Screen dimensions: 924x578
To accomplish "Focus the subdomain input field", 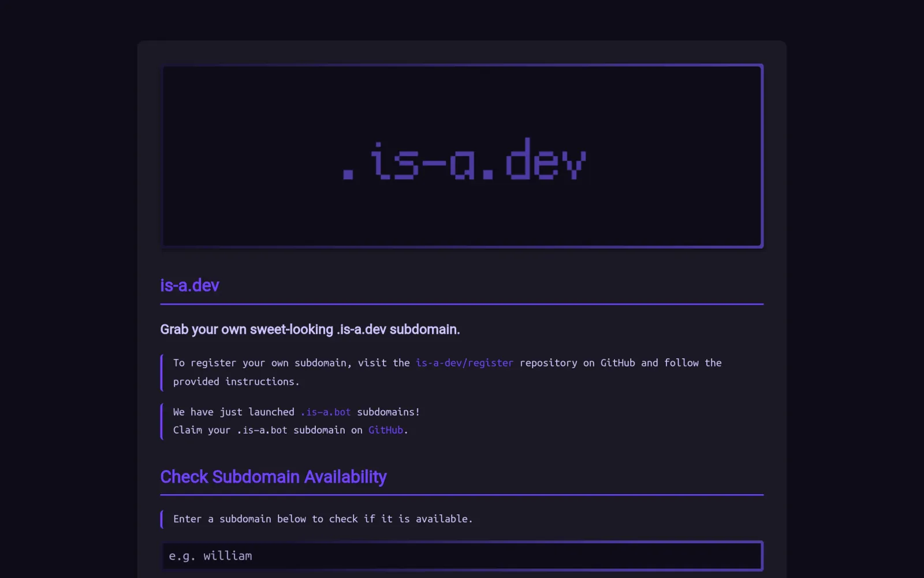I will pos(462,556).
